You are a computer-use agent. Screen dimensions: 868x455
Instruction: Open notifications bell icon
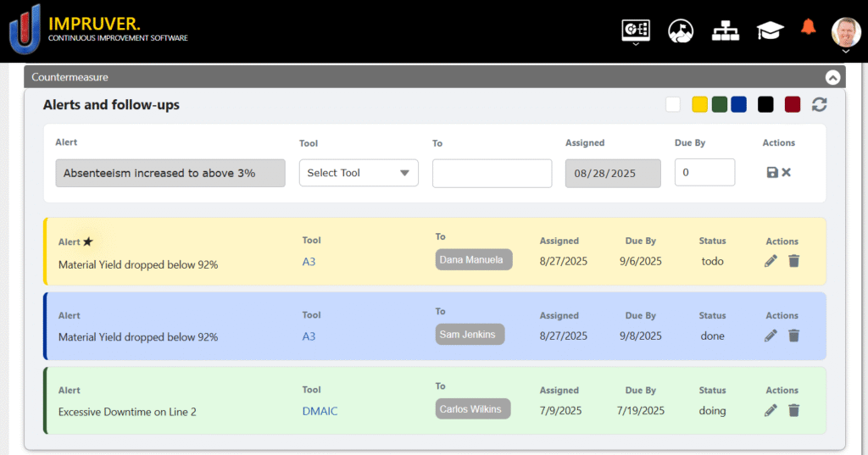click(x=808, y=28)
